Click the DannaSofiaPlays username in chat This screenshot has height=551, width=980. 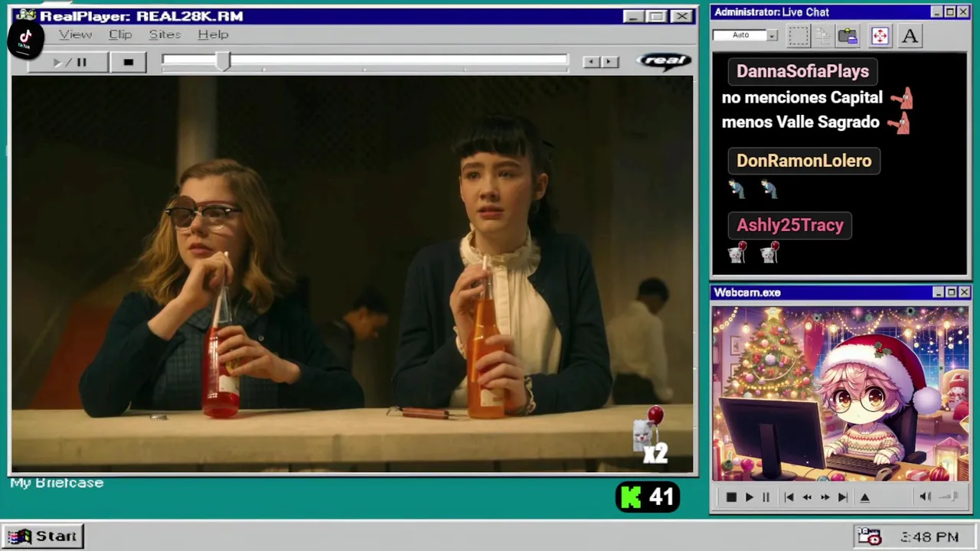[802, 71]
